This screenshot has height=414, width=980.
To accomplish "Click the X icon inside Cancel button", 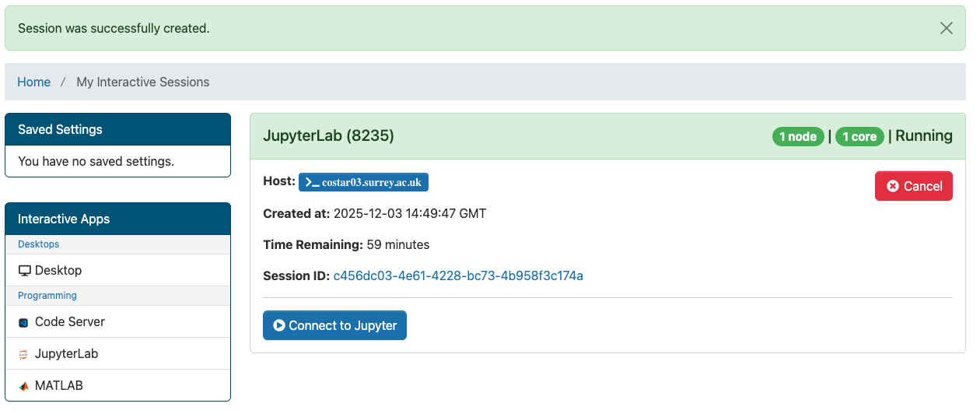I will (x=893, y=186).
